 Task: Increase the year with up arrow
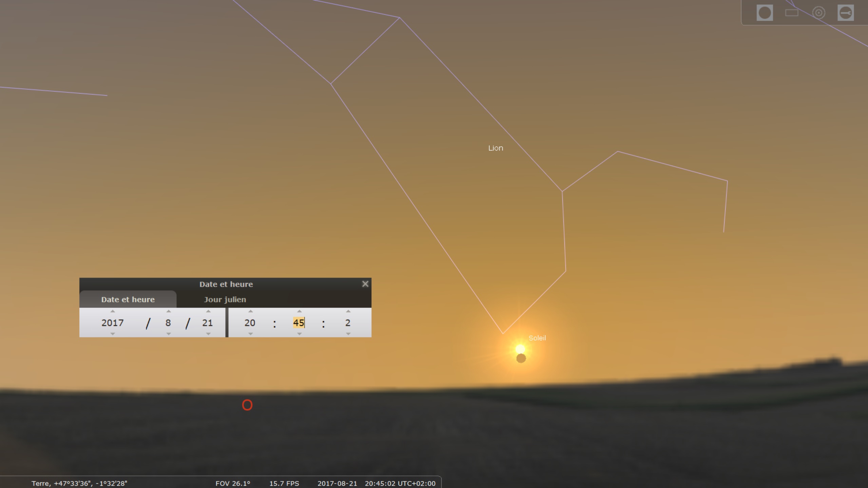113,311
